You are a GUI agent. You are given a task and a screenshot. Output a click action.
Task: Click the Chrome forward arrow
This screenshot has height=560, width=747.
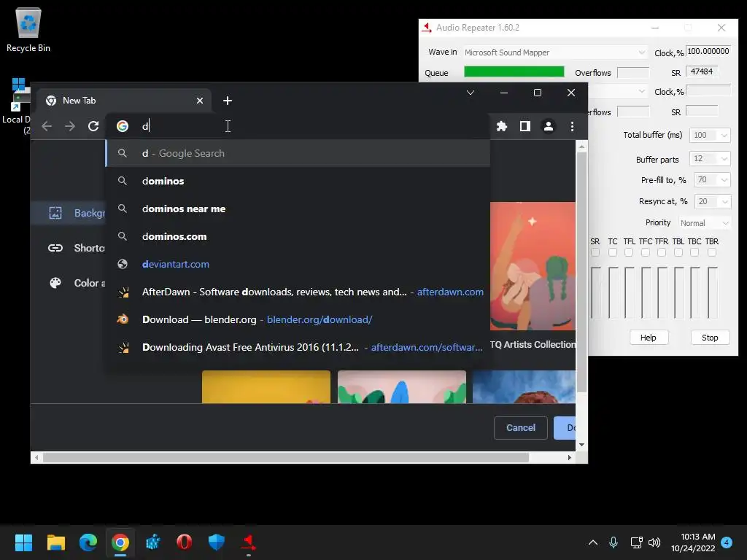70,126
